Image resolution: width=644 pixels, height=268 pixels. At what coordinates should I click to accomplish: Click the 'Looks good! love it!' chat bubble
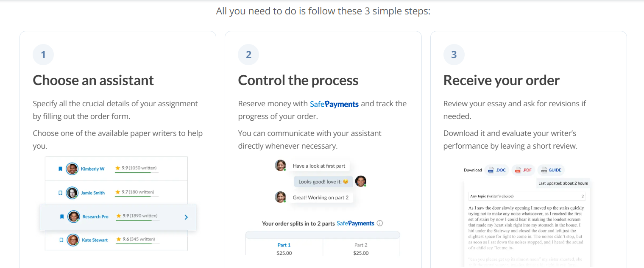(x=323, y=182)
